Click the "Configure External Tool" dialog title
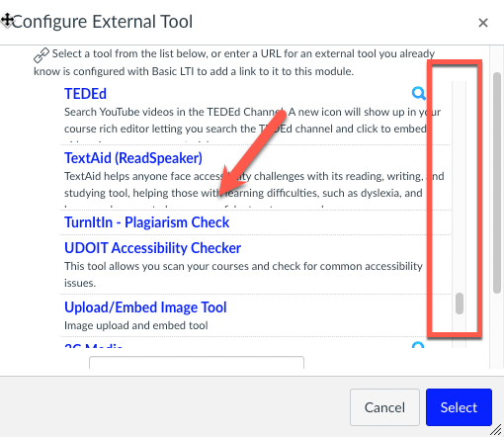 coord(103,22)
